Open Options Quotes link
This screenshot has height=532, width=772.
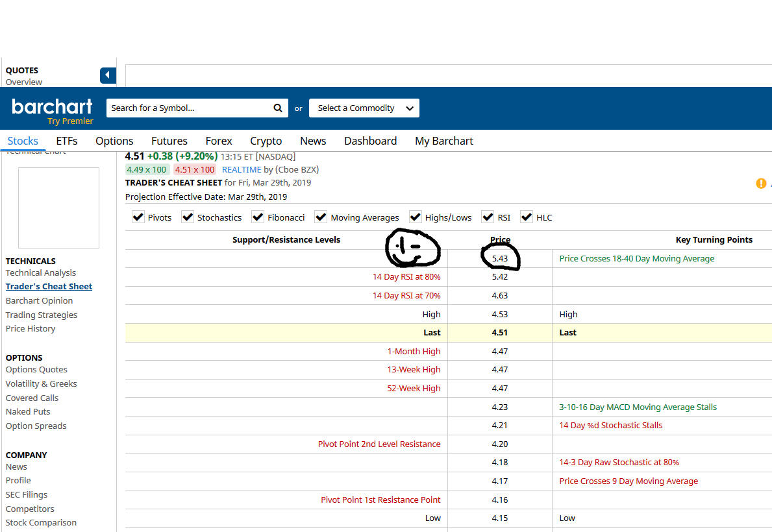click(x=36, y=370)
